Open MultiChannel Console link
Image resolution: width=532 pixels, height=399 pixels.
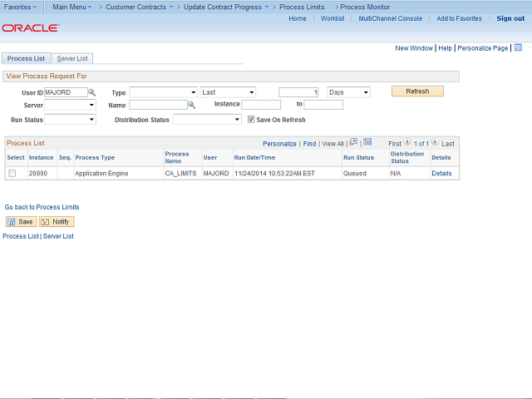coord(390,18)
